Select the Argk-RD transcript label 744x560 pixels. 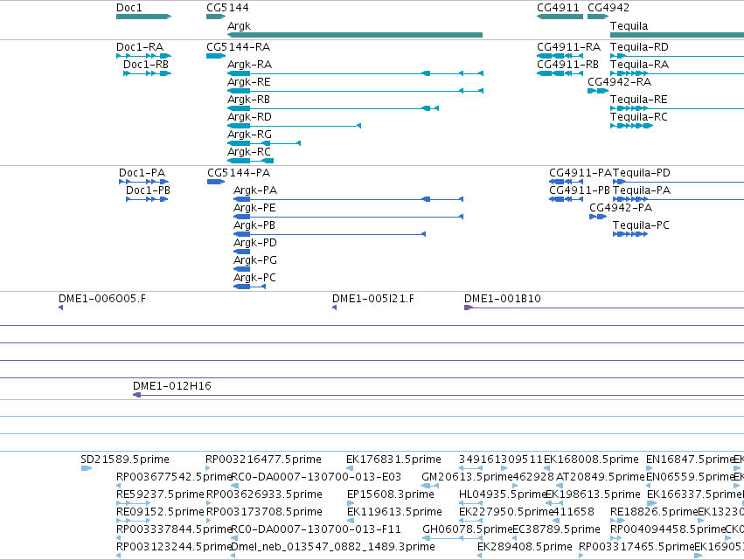coord(249,117)
